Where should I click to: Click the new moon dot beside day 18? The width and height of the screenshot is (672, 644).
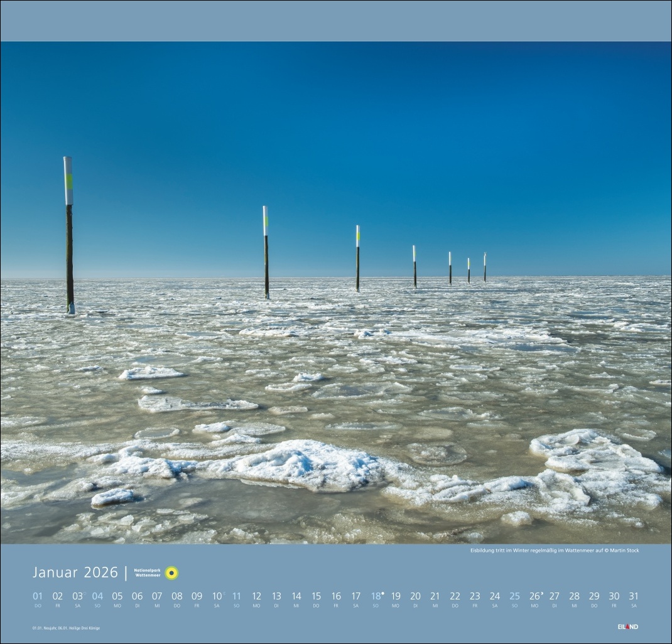point(382,593)
